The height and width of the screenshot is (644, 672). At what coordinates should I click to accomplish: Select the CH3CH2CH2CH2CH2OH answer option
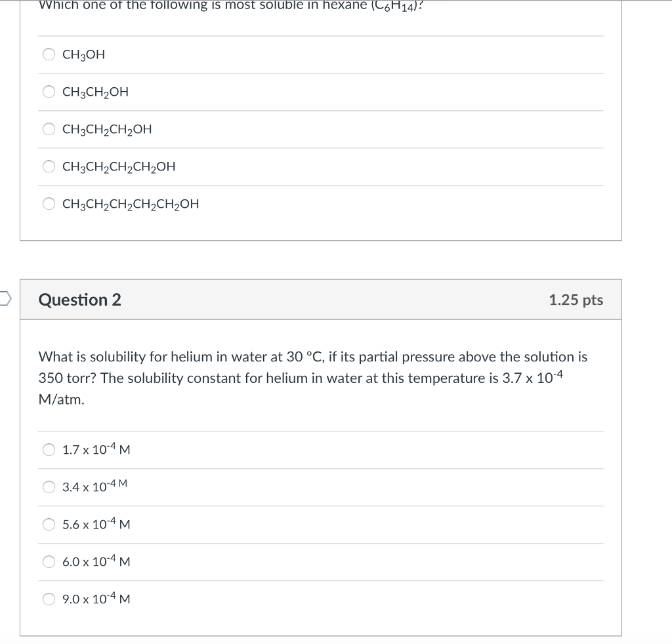(x=49, y=204)
